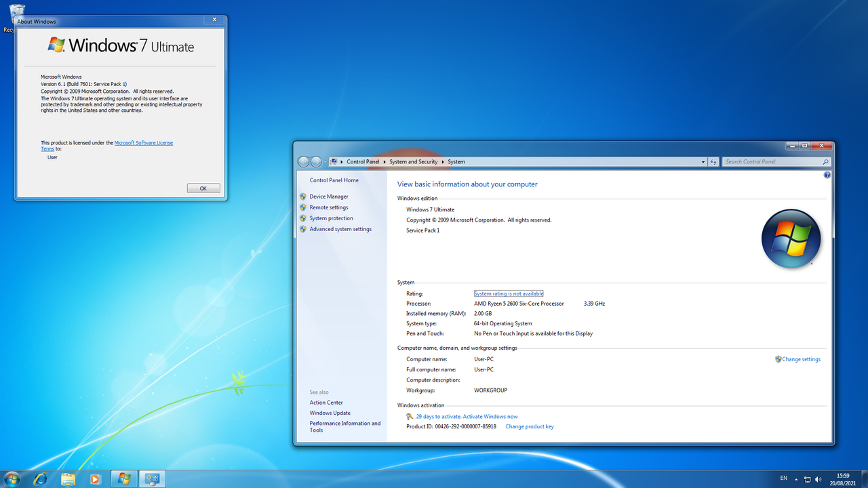Open the volume speaker tray icon
Image resolution: width=868 pixels, height=488 pixels.
click(819, 479)
